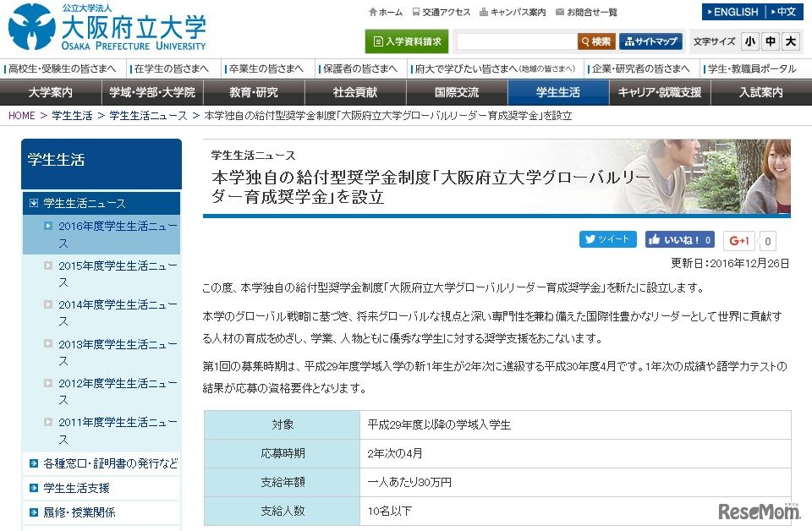Image resolution: width=812 pixels, height=531 pixels.
Task: Set font size to 中
Action: (771, 41)
